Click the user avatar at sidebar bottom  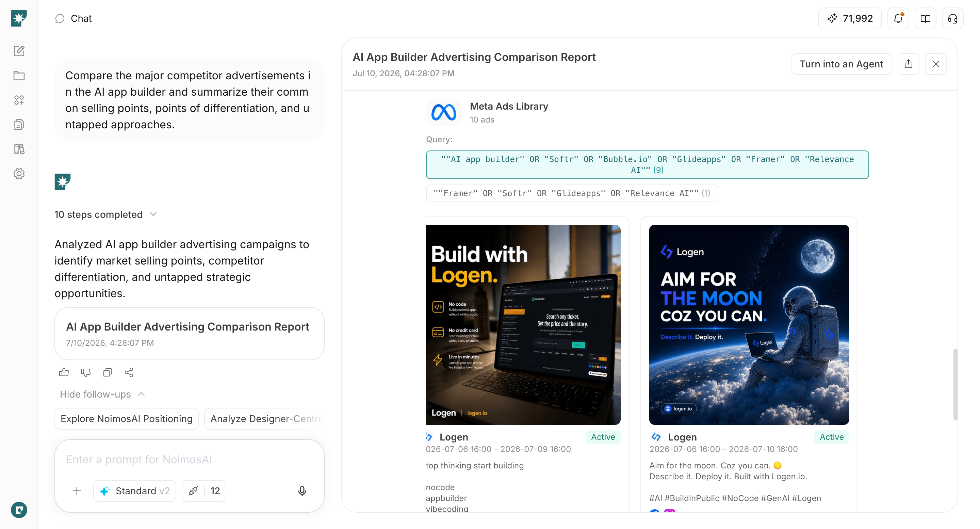click(19, 510)
